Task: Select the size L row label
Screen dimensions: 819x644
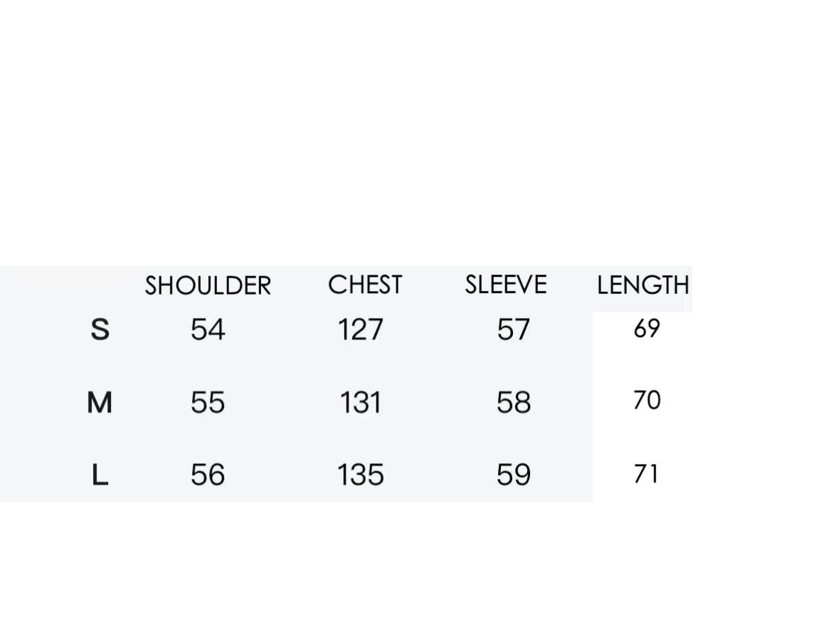Action: click(x=100, y=475)
